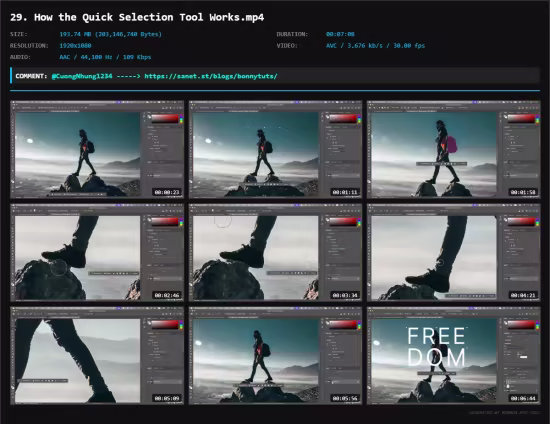The height and width of the screenshot is (424, 550).
Task: Click the 'SIZE:' label
Action: (19, 34)
